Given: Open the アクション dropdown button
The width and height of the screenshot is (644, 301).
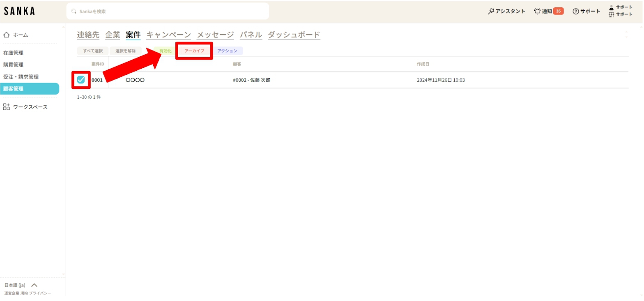Looking at the screenshot, I should coord(228,51).
